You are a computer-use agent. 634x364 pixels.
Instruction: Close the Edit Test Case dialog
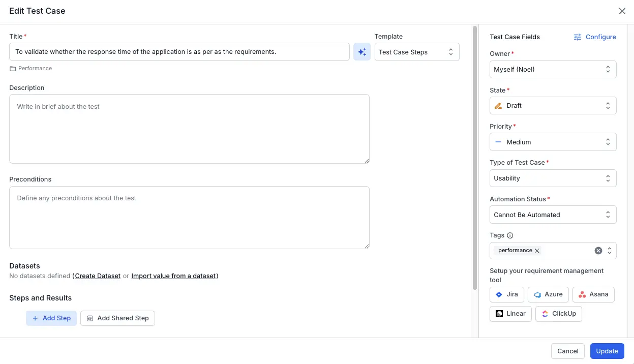coord(622,11)
